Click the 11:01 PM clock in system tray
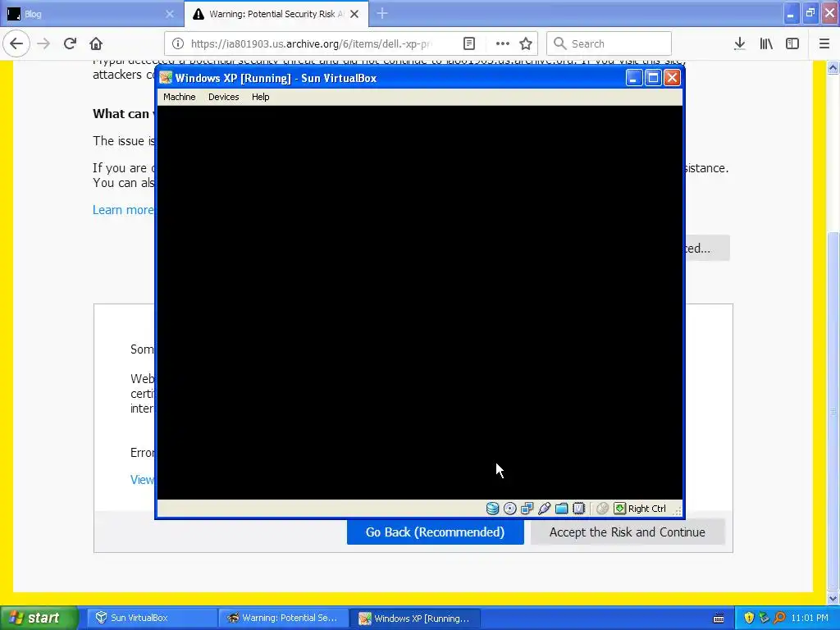Viewport: 840px width, 630px height. (810, 618)
